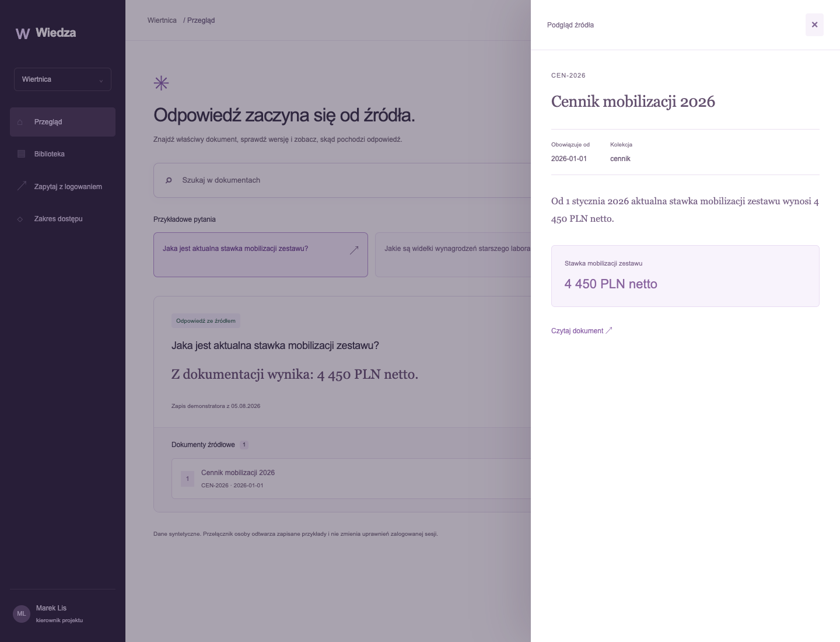Open source document Cennik mobilizacji 2026
The height and width of the screenshot is (642, 840).
pos(351,479)
